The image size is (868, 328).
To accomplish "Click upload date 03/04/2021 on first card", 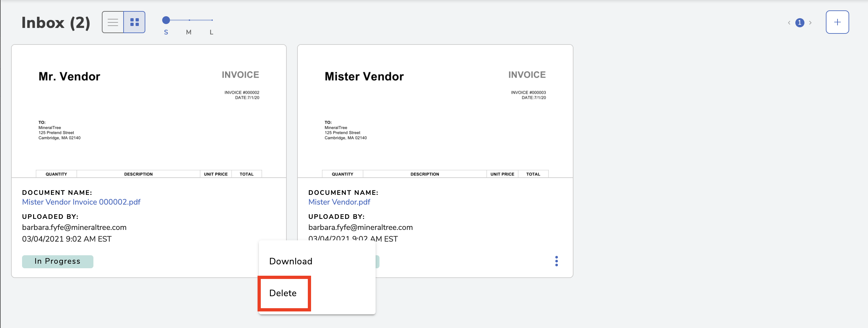I will point(67,239).
